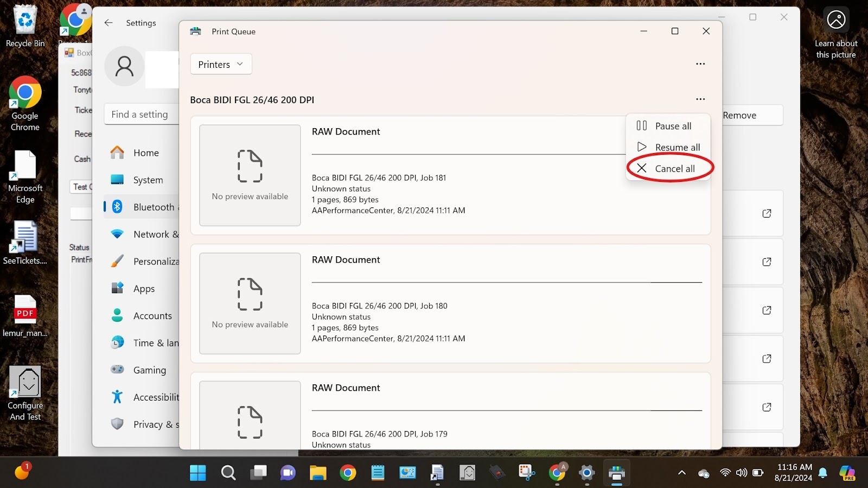The height and width of the screenshot is (488, 868).
Task: Click the user profile avatar in Settings
Action: [x=124, y=66]
